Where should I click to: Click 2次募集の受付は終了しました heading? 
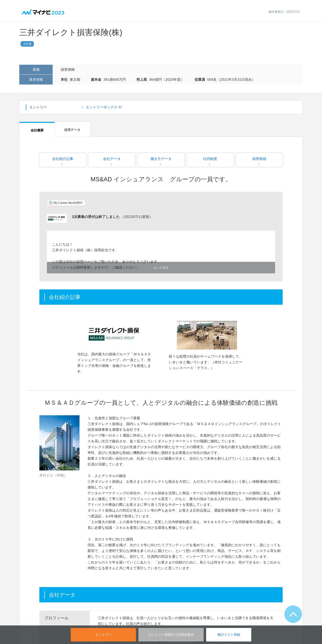click(x=96, y=217)
